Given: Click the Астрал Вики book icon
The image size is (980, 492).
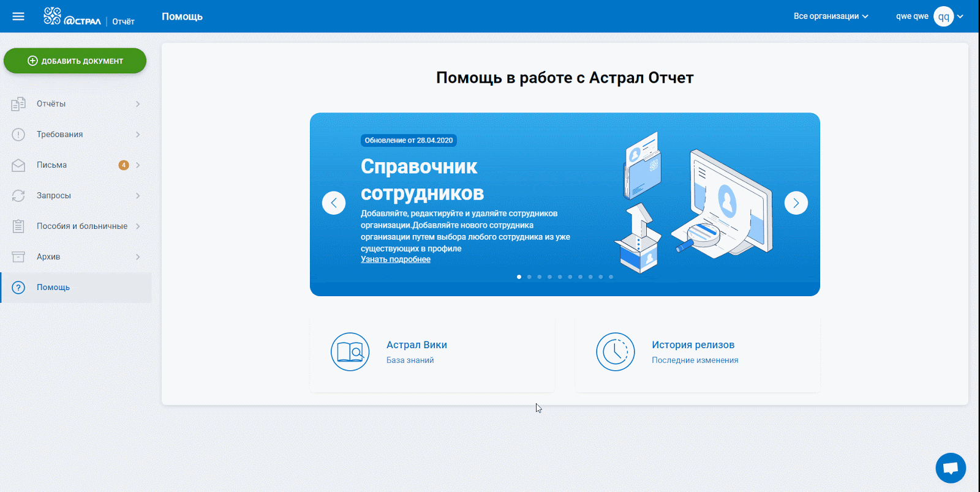Looking at the screenshot, I should coord(350,352).
